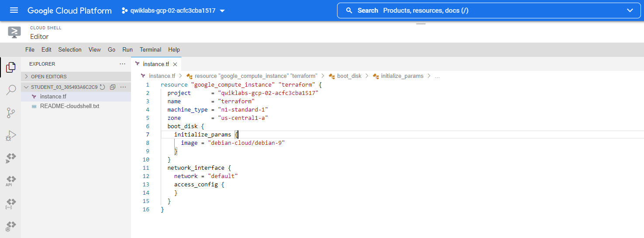Open the Terminal menu

click(x=151, y=49)
